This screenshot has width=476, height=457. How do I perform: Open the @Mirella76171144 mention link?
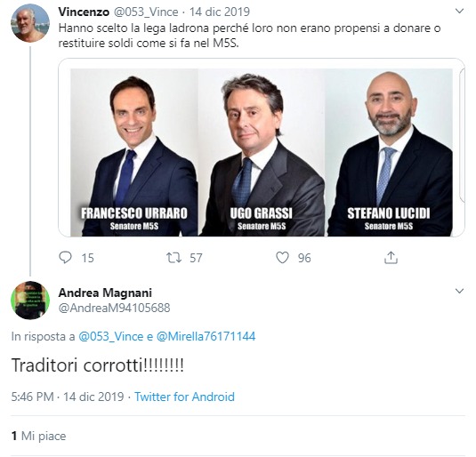pos(206,336)
